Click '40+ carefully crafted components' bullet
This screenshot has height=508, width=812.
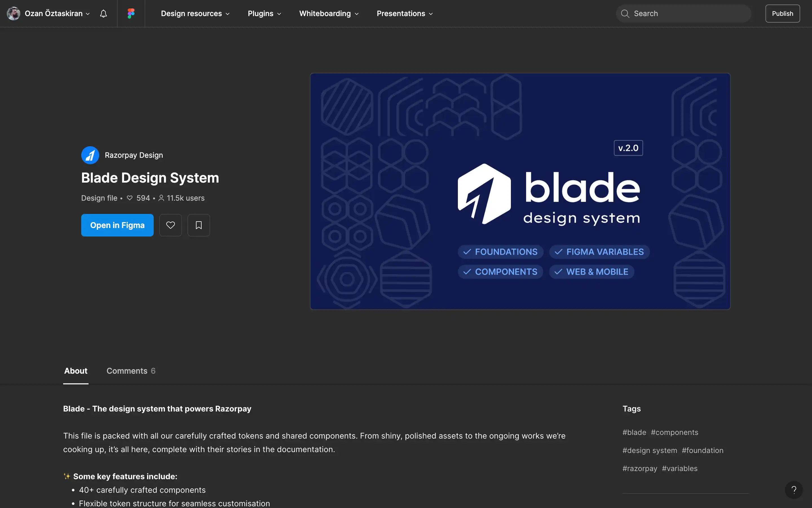click(x=142, y=490)
